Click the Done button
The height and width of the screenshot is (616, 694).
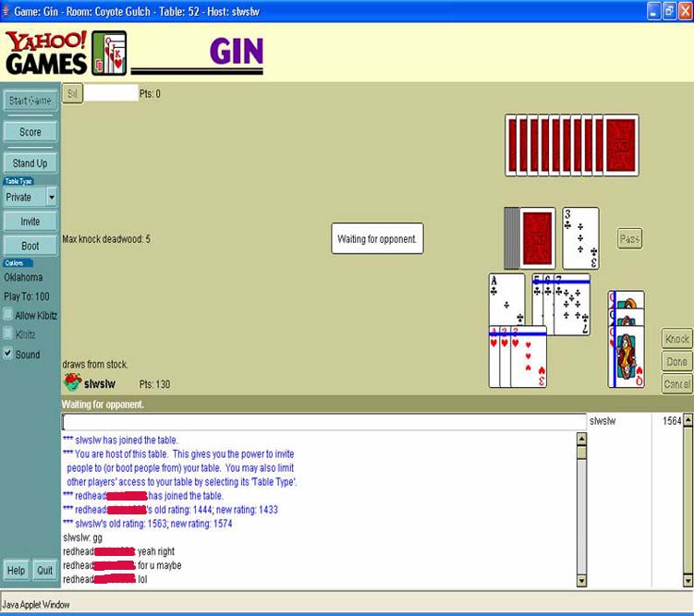click(676, 362)
